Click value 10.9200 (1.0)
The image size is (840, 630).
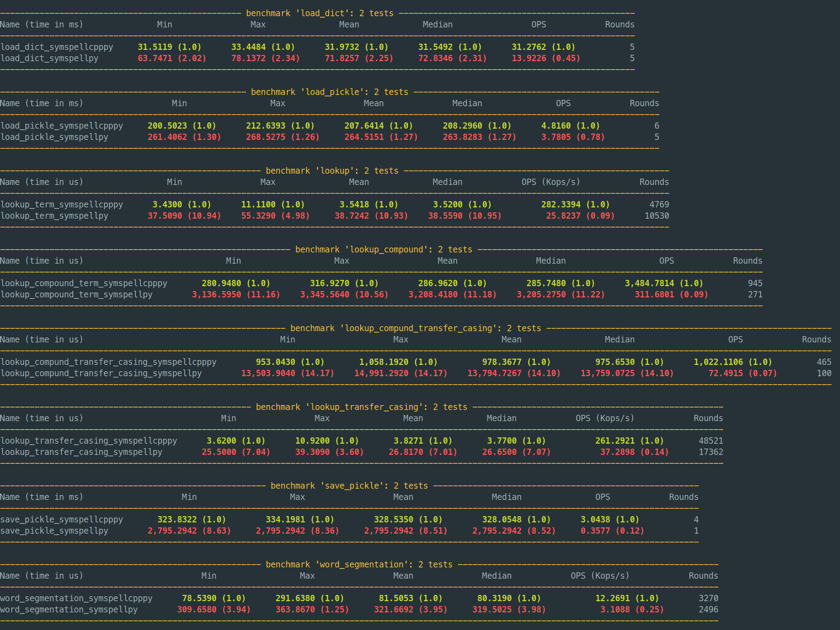point(327,441)
